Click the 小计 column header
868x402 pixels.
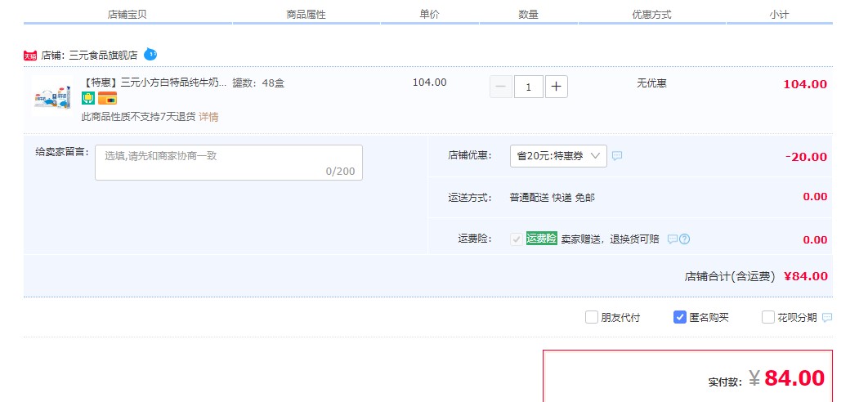pos(779,15)
